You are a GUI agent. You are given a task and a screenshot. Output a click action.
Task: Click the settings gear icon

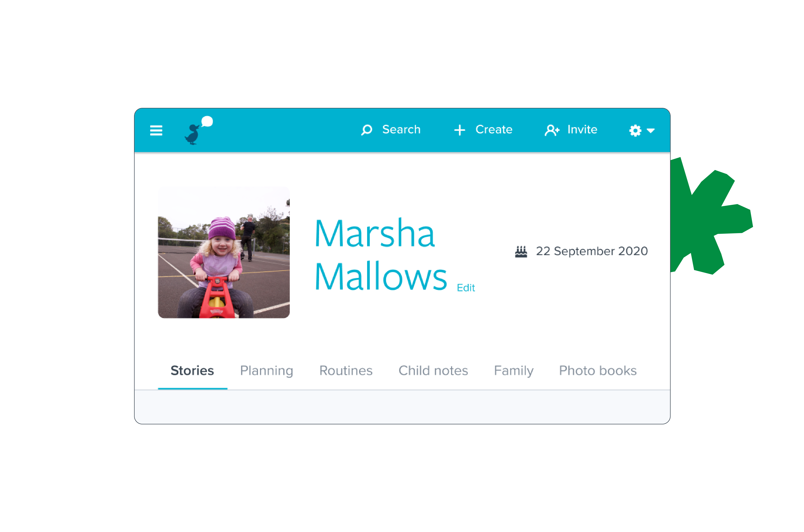[635, 130]
